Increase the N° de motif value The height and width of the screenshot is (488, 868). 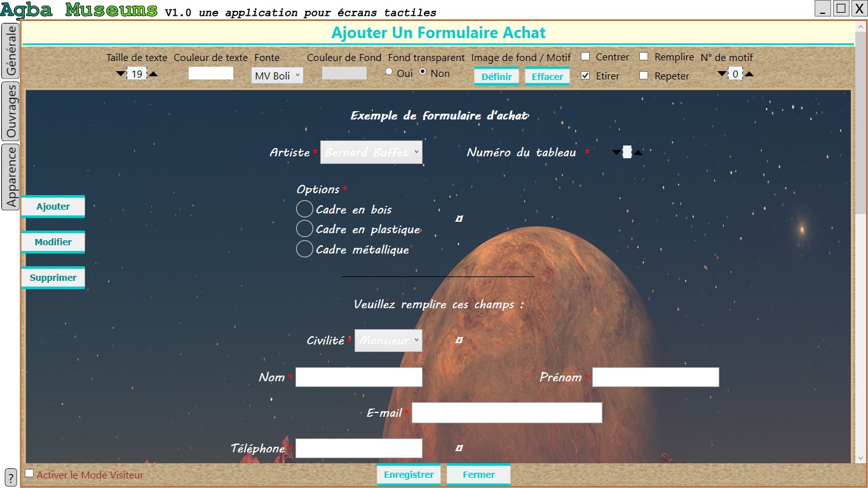click(749, 74)
